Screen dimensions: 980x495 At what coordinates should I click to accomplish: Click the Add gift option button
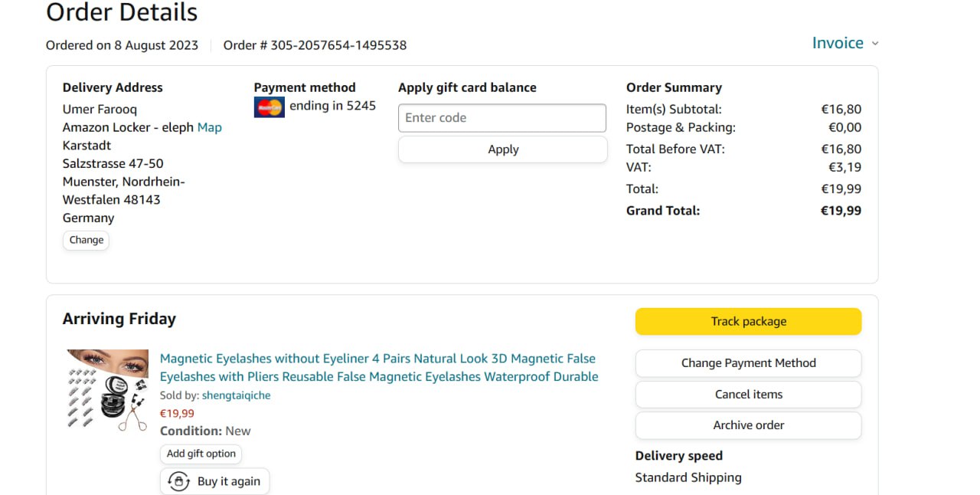click(201, 454)
